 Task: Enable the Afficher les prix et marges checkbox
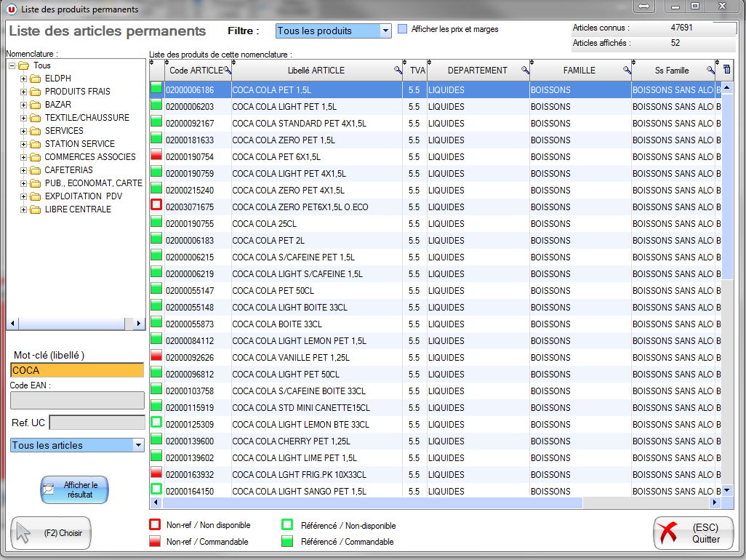(x=403, y=30)
